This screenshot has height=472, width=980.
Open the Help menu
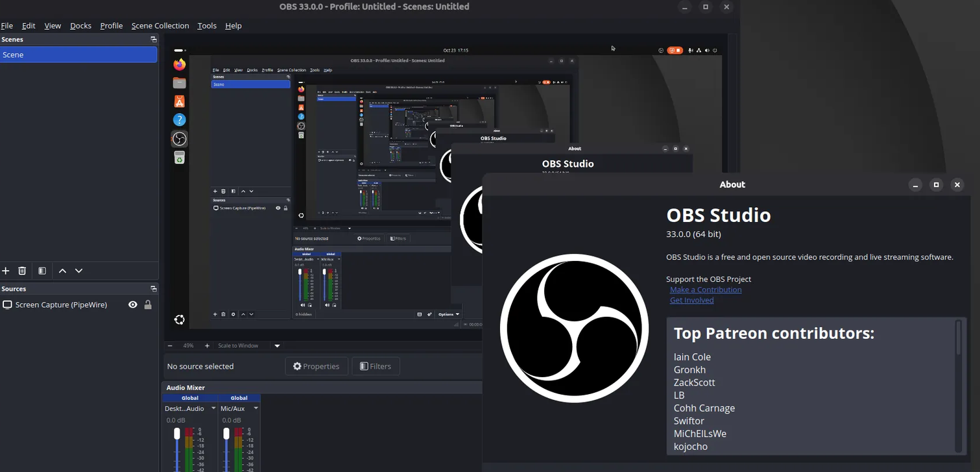233,25
